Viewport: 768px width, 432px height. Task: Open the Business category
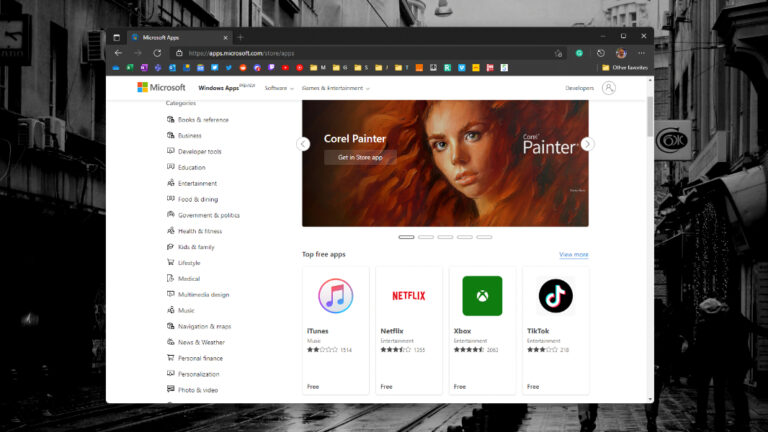coord(184,135)
